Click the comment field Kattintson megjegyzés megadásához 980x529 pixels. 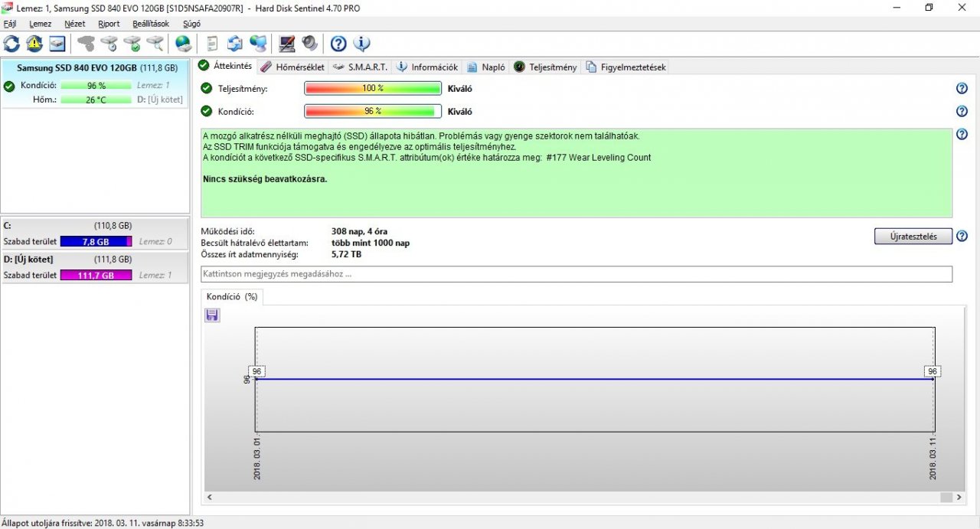coord(577,274)
